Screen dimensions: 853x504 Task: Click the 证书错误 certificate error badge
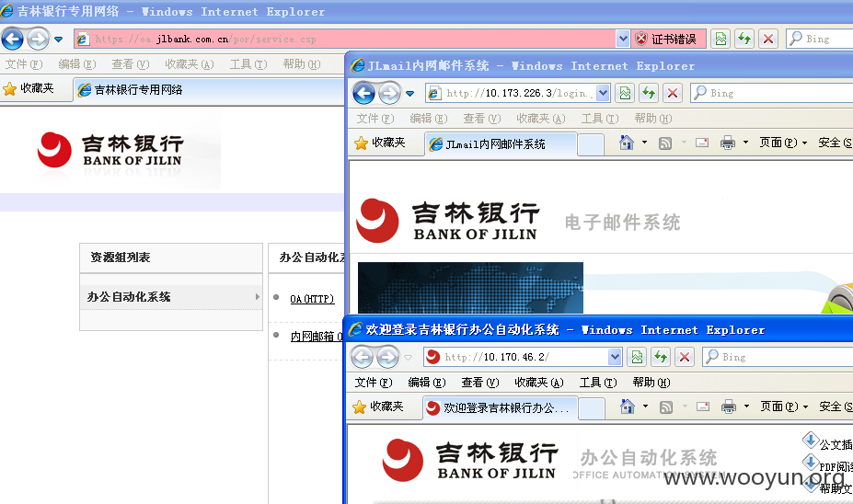click(669, 40)
